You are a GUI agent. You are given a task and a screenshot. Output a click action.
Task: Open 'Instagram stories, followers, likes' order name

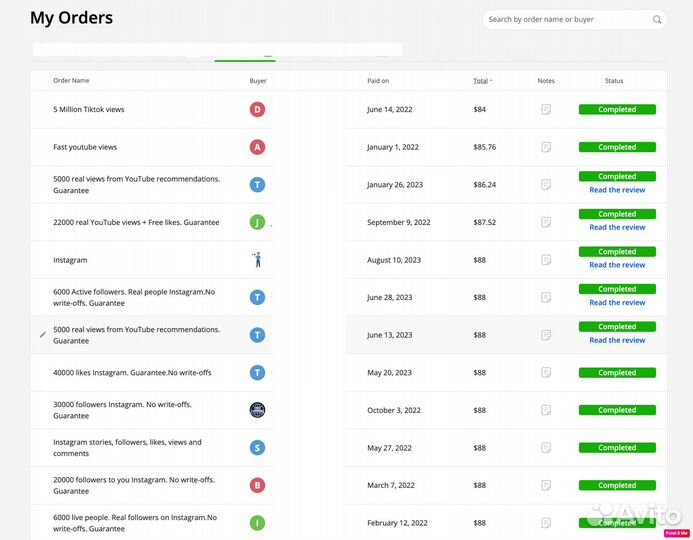(x=127, y=448)
